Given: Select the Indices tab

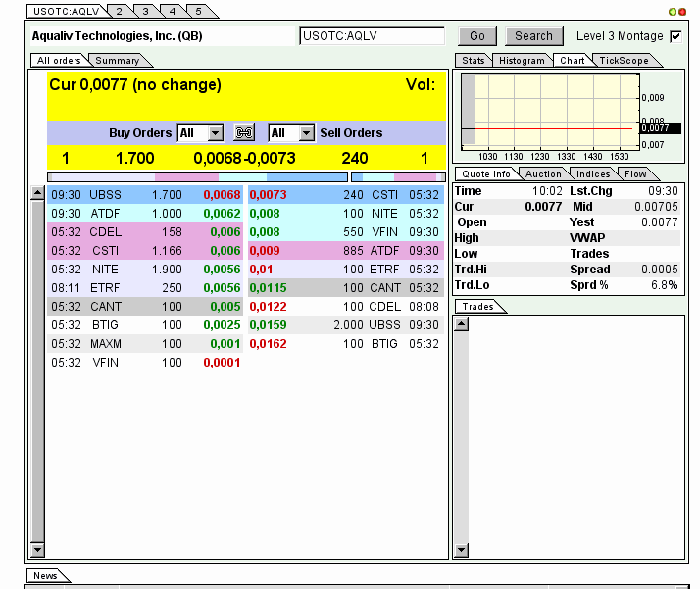Looking at the screenshot, I should coord(593,174).
